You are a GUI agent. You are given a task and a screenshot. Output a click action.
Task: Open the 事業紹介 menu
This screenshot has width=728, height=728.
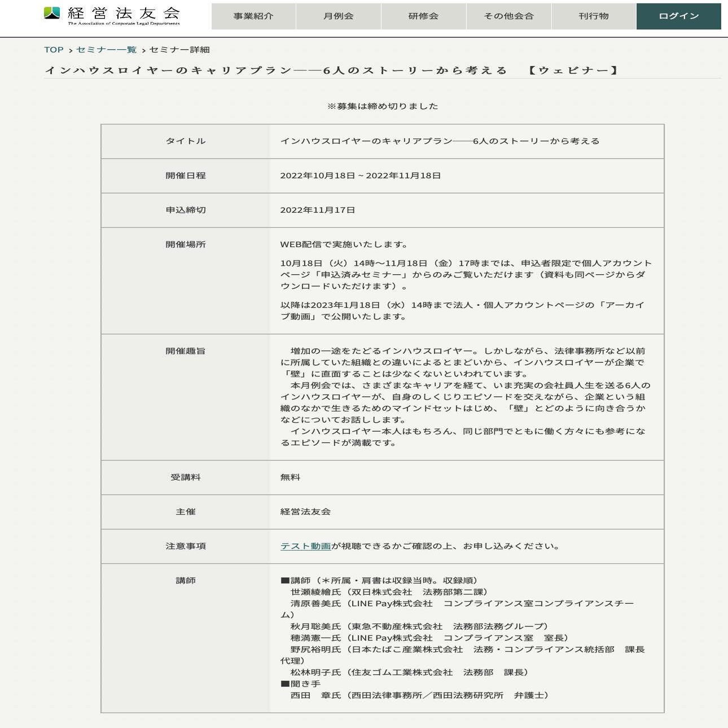(253, 16)
